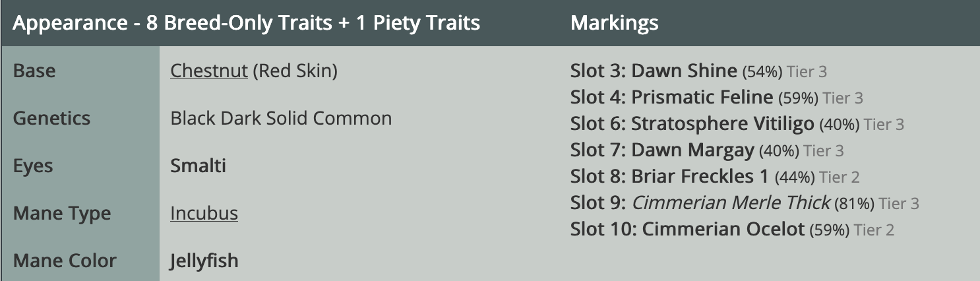This screenshot has height=281, width=980.
Task: Select the Eyes row label
Action: pyautogui.click(x=32, y=166)
